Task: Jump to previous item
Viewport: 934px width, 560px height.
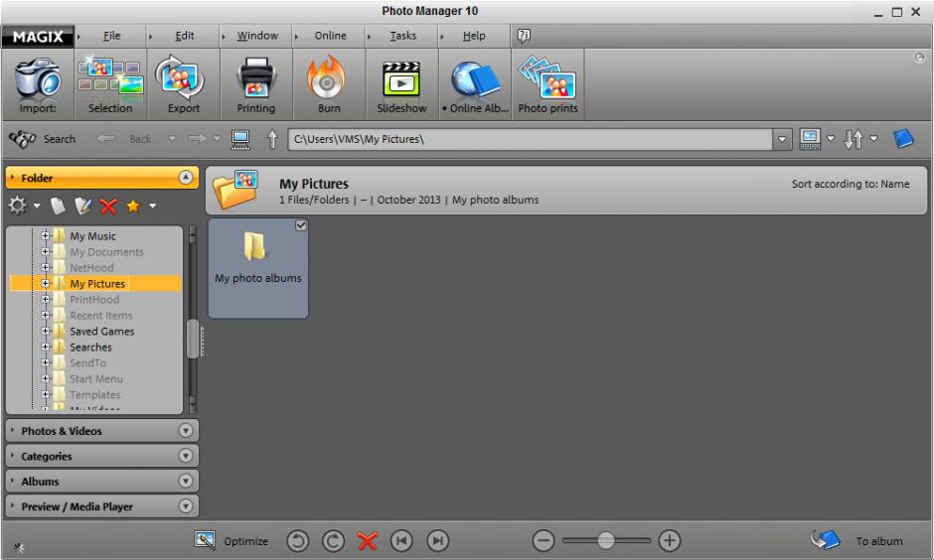Action: tap(401, 541)
